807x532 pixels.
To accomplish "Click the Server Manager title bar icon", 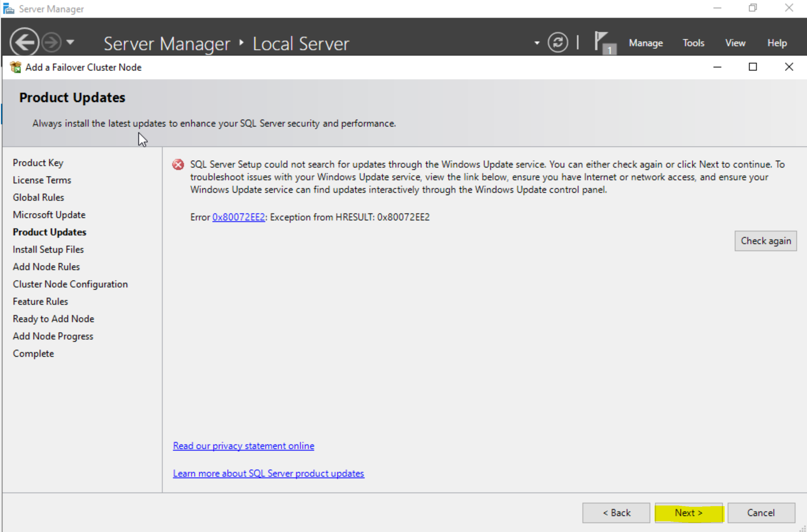I will pos(8,9).
